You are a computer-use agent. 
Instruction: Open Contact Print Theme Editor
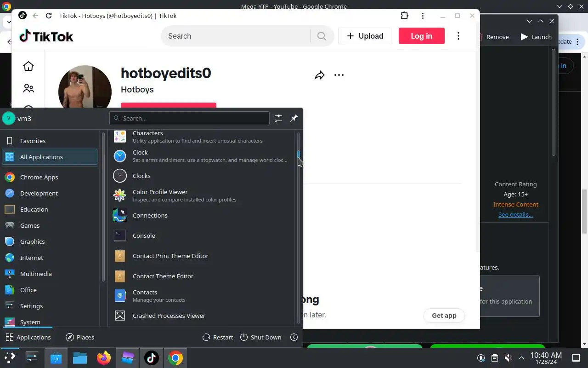pos(202,256)
